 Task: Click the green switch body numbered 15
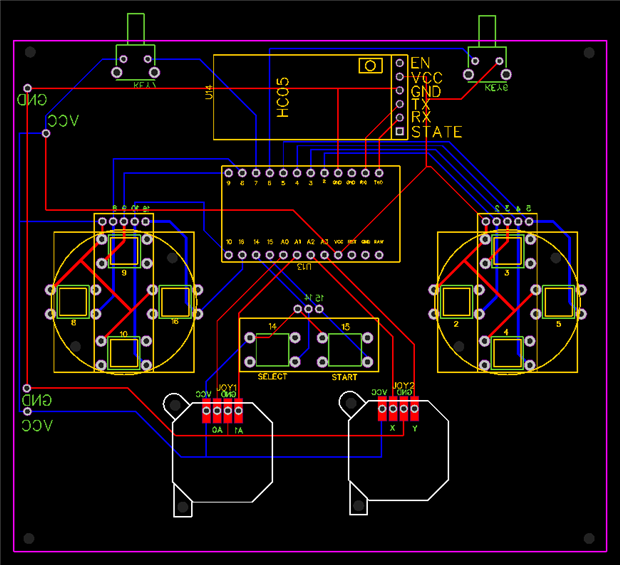point(345,350)
